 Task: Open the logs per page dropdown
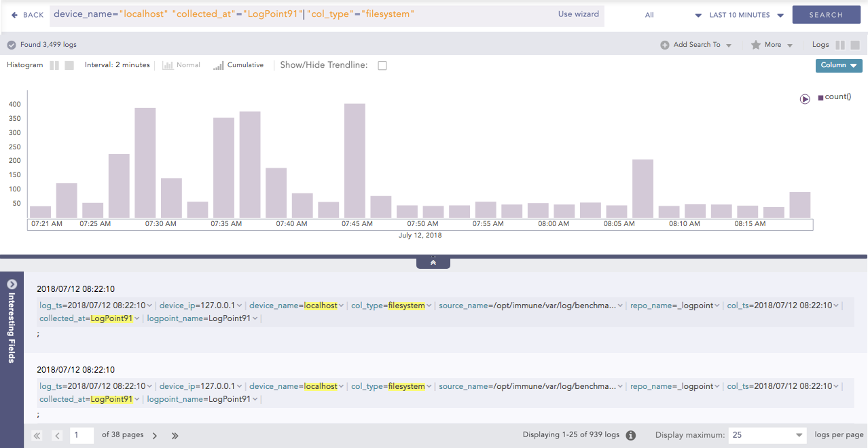(x=767, y=435)
